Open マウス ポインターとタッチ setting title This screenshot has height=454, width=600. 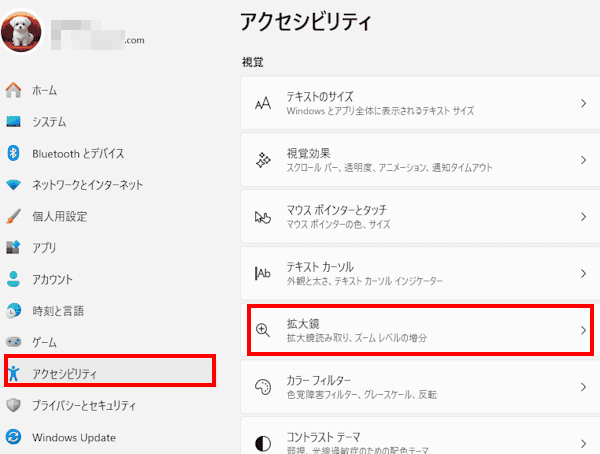[x=337, y=210]
